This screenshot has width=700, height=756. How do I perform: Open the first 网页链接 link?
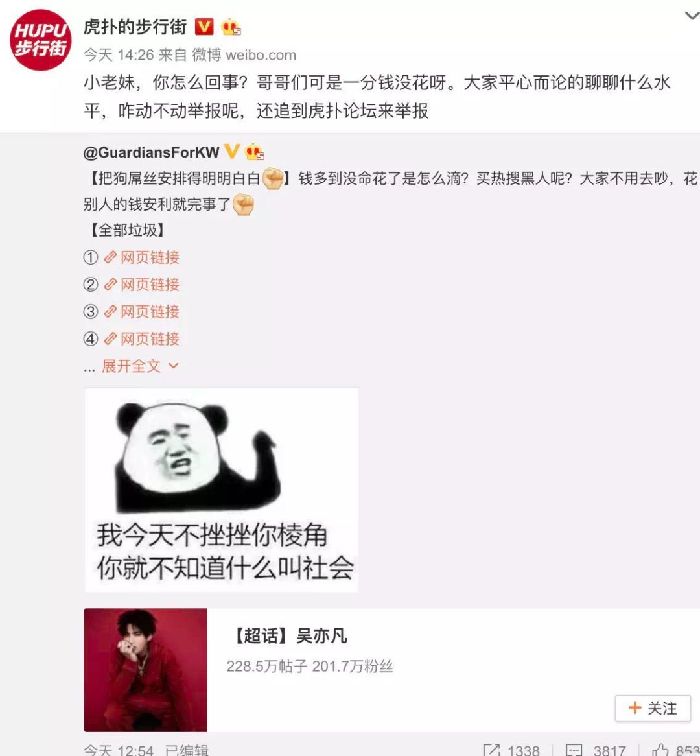[142, 257]
